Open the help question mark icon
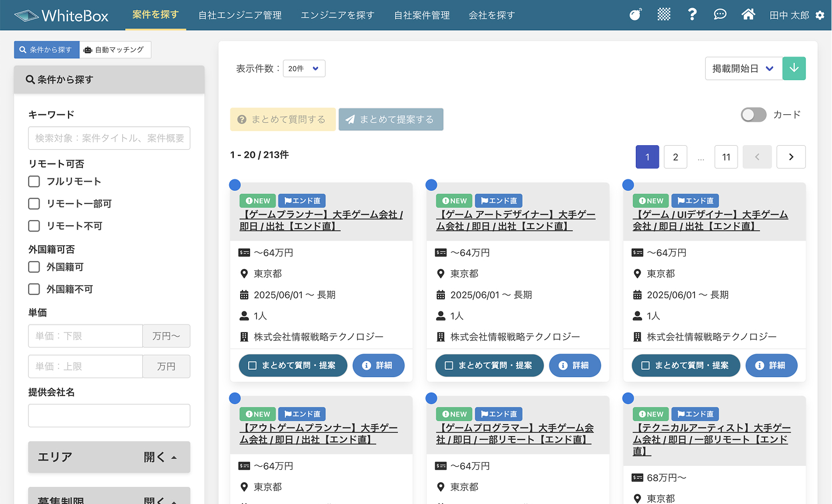The image size is (832, 504). coord(692,15)
